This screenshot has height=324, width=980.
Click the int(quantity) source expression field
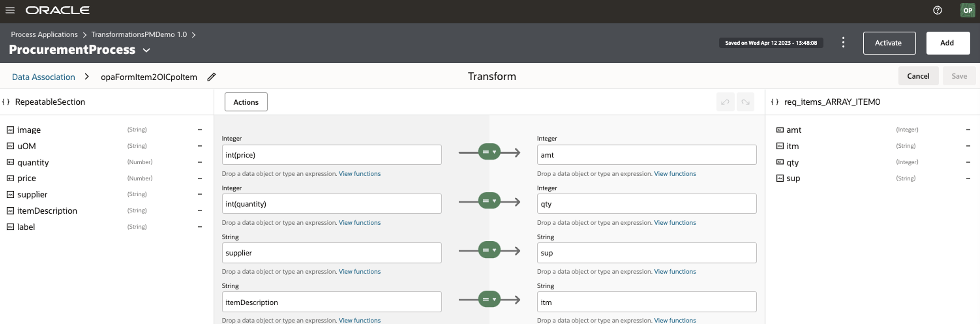pyautogui.click(x=331, y=204)
